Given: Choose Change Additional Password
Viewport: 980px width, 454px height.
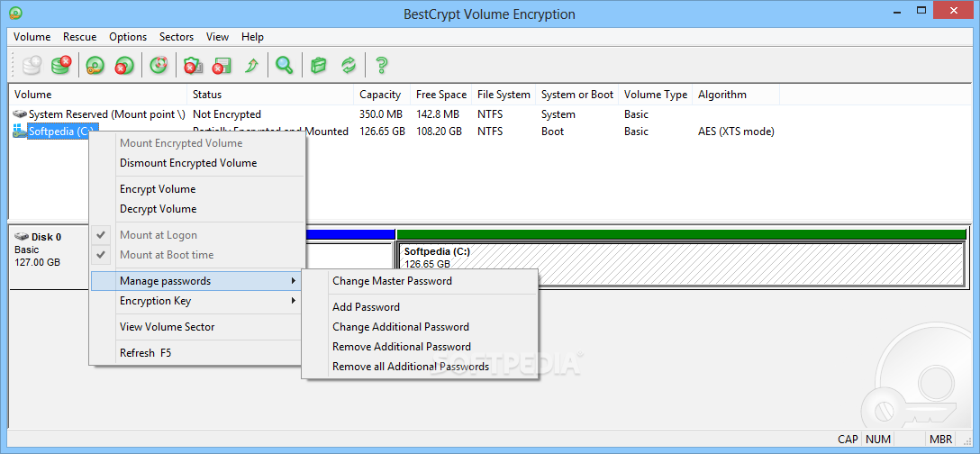Looking at the screenshot, I should [x=420, y=326].
